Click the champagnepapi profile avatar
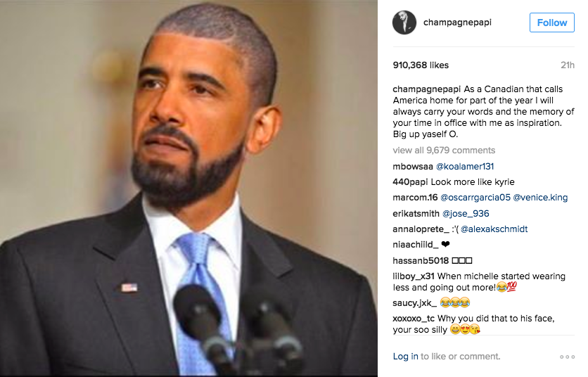The image size is (588, 377). [404, 23]
